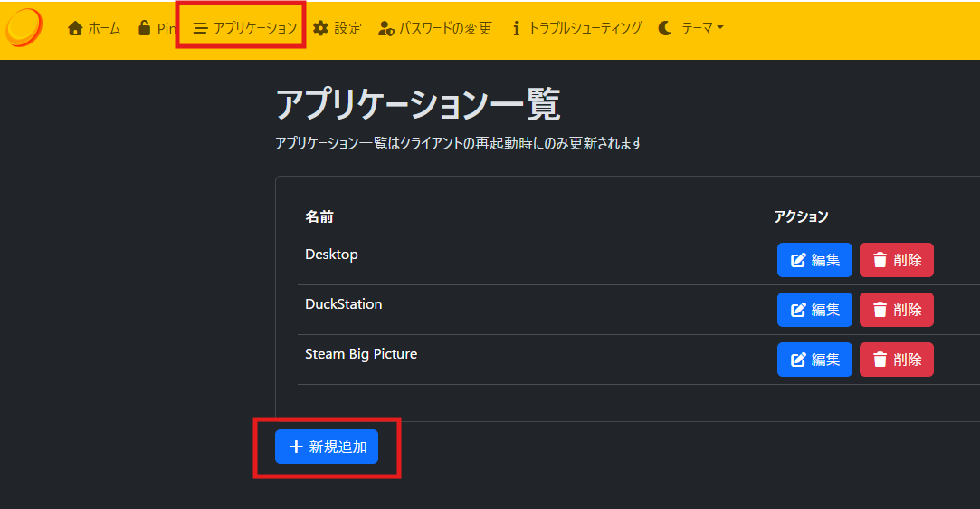
Task: Open the アプリケーション menu item
Action: [245, 28]
